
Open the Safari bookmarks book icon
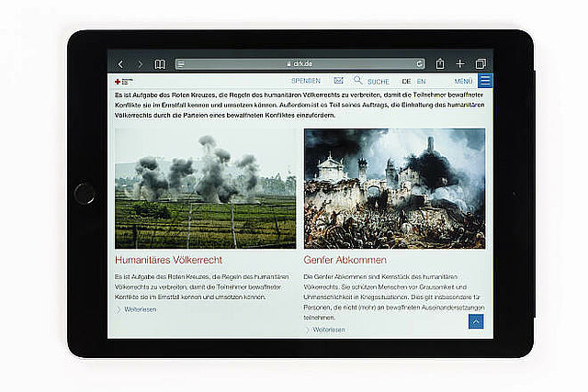160,64
